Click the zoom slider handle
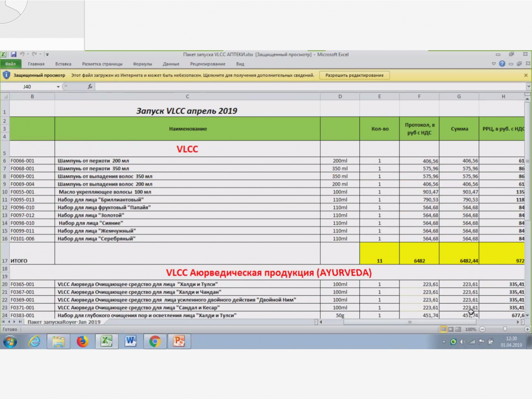532x399 pixels. click(x=505, y=329)
